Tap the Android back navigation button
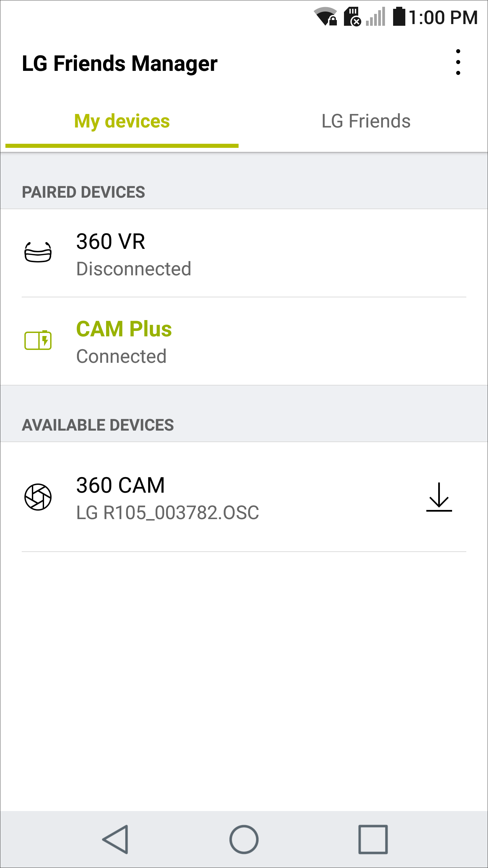This screenshot has width=488, height=868. click(x=115, y=840)
